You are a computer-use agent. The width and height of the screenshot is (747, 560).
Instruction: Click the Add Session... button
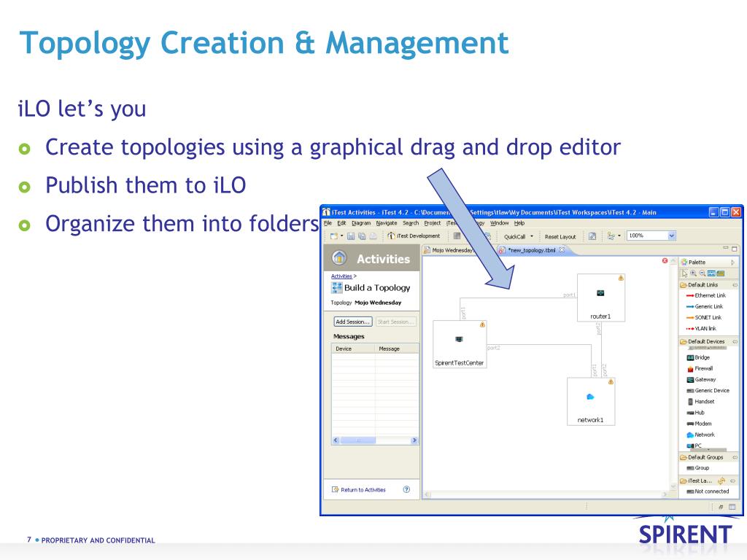(x=353, y=322)
